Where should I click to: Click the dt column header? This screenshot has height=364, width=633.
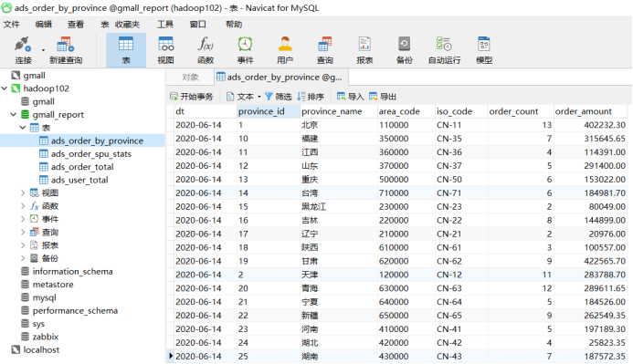click(206, 111)
